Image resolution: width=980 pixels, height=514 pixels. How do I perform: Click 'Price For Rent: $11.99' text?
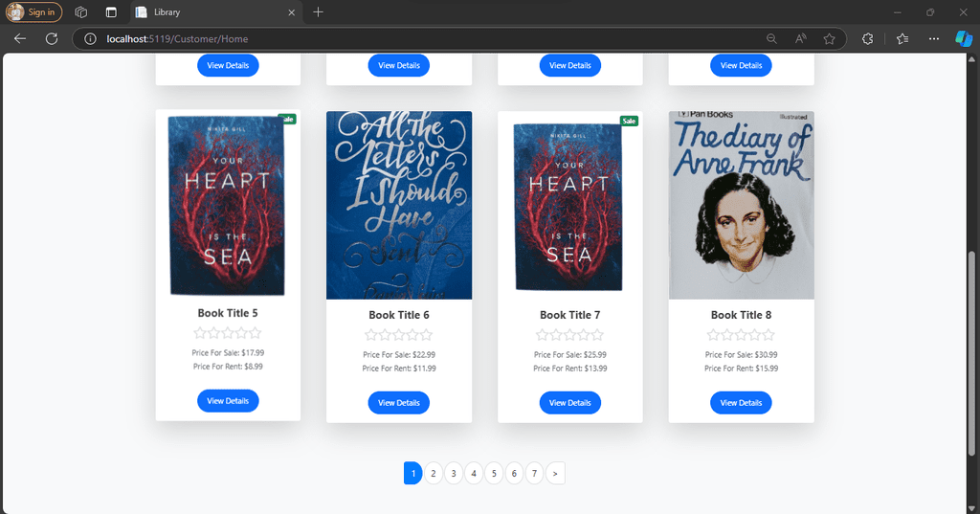[x=399, y=369]
